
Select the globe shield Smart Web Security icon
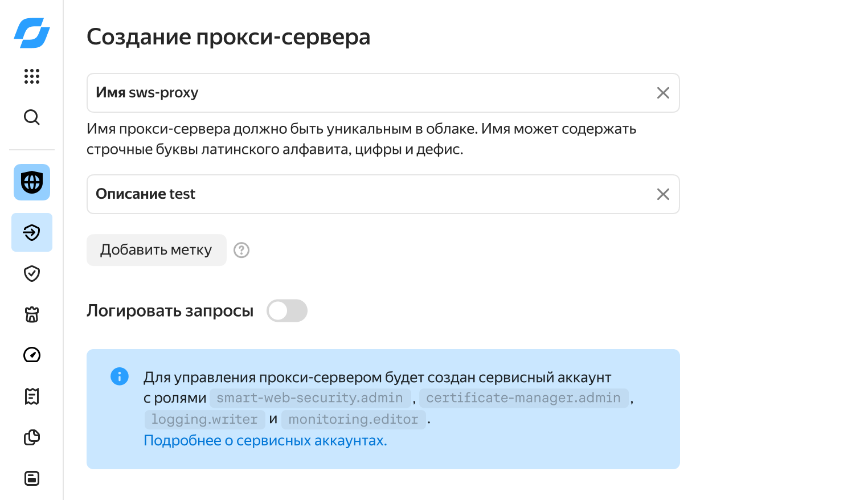click(x=32, y=182)
